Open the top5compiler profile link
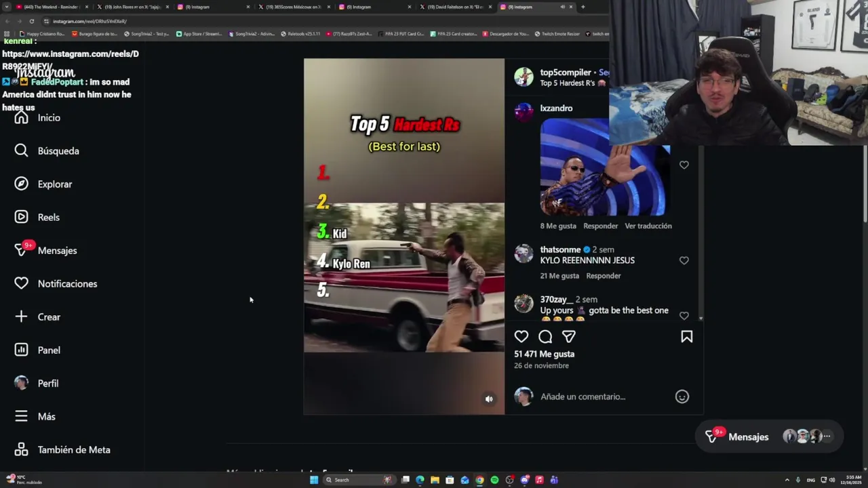The width and height of the screenshot is (868, 488). (x=566, y=73)
